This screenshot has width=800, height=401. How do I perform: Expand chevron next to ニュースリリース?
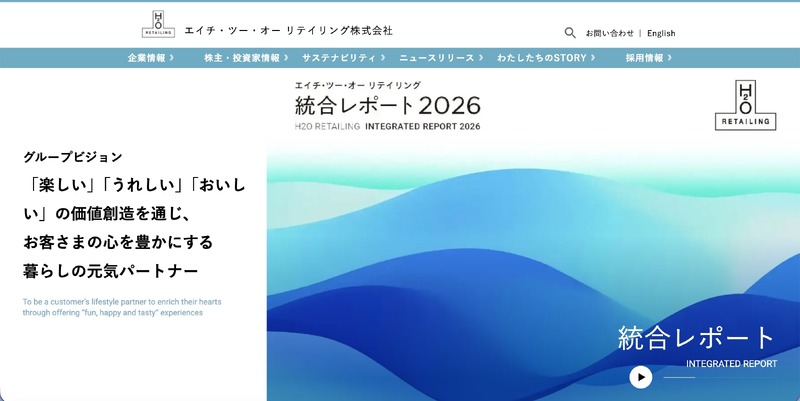click(x=480, y=58)
